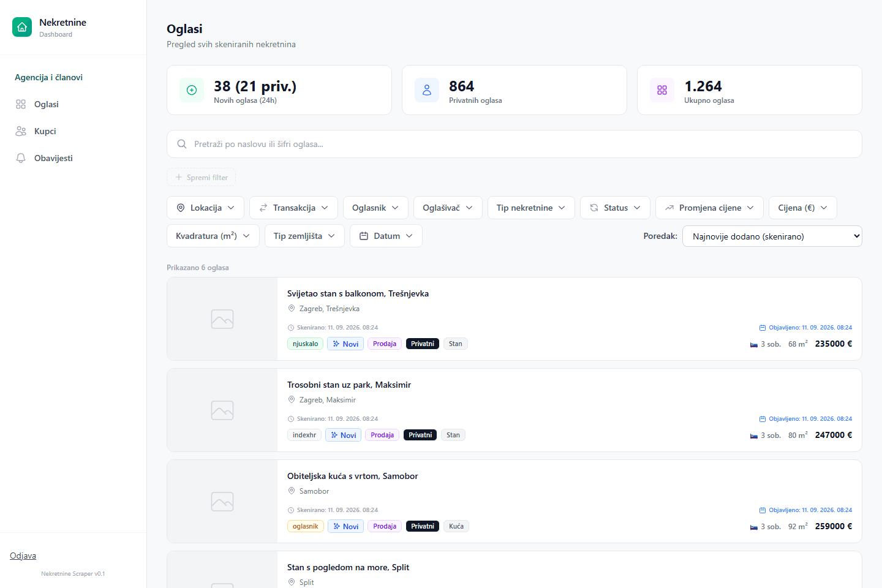Click the Samobor listing image placeholder
The image size is (882, 588).
click(222, 502)
